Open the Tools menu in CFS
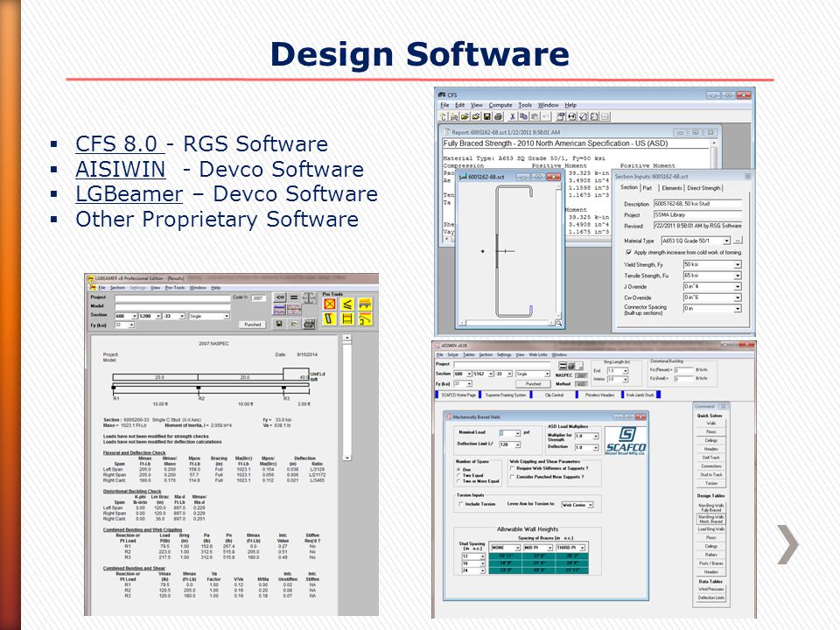Viewport: 840px width, 630px height. tap(525, 105)
